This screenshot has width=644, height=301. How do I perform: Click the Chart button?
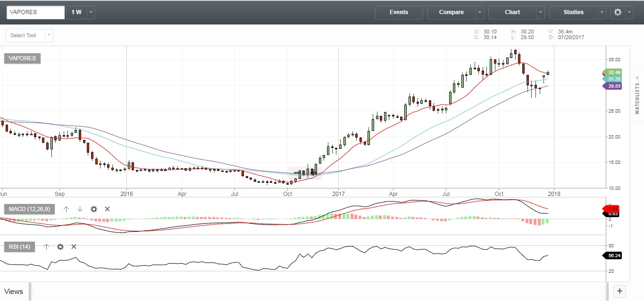pyautogui.click(x=512, y=12)
